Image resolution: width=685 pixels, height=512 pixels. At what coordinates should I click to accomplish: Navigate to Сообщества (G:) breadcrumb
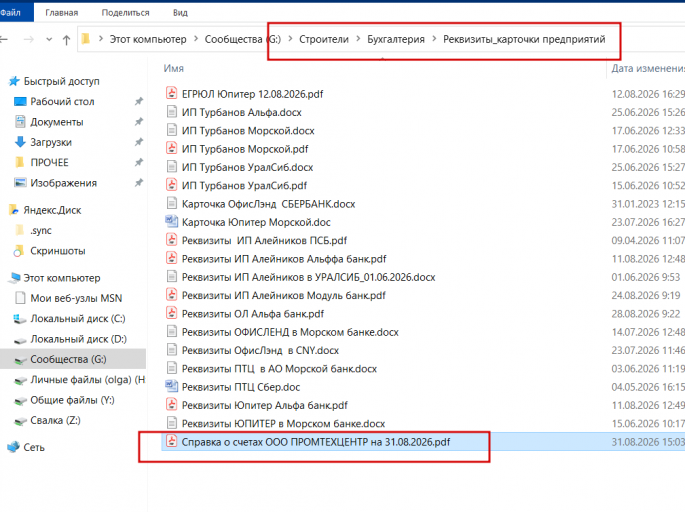[242, 39]
